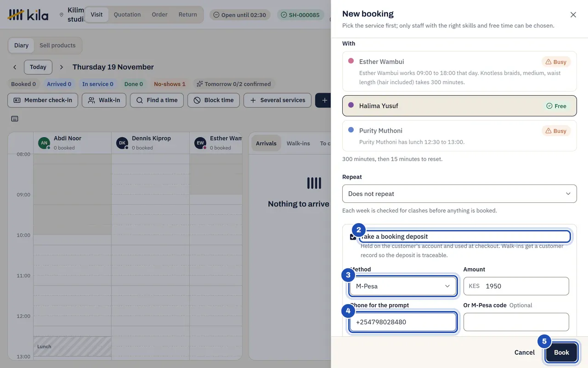
Task: Cancel the new booking
Action: [525, 352]
